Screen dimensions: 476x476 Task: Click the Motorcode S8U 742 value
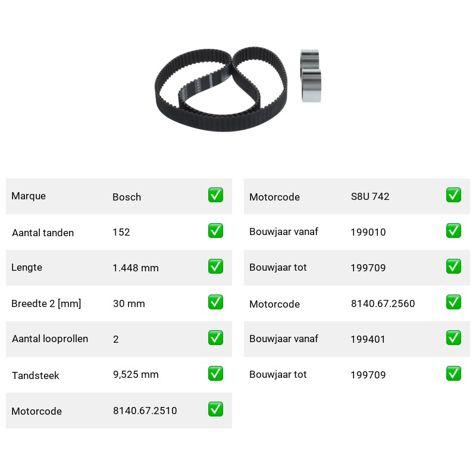click(370, 196)
